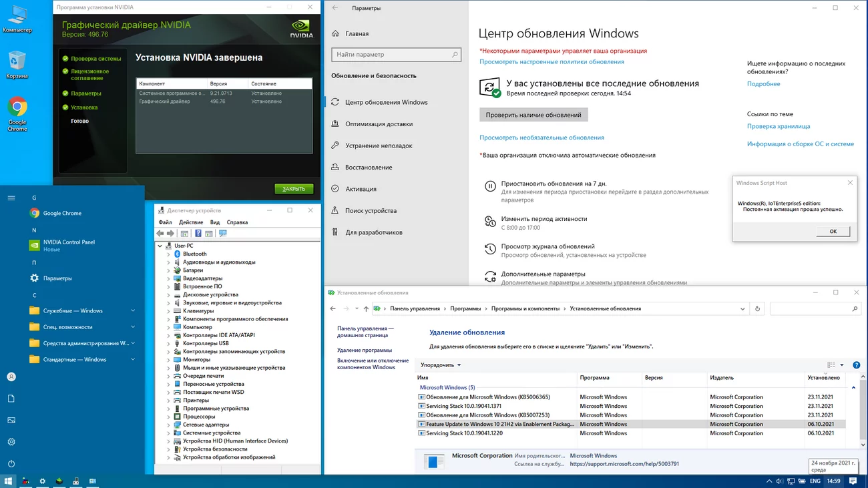Open Подробнее link in Windows Update
The width and height of the screenshot is (868, 488).
pos(763,84)
